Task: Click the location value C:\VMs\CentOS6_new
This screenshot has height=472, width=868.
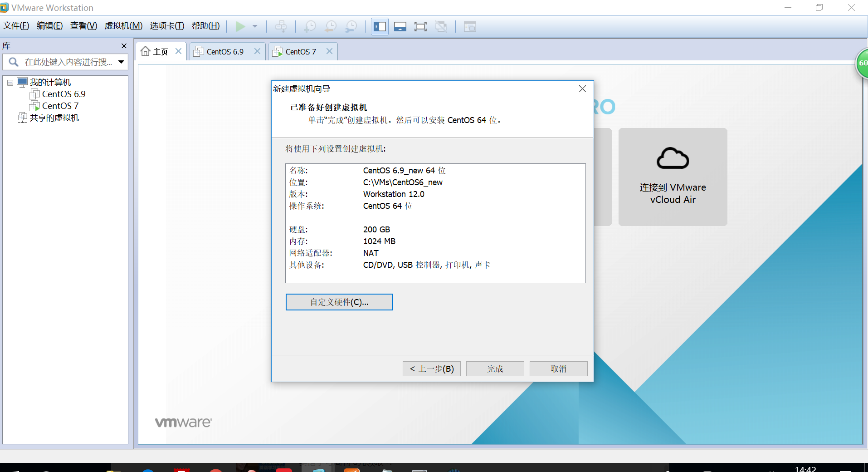Action: click(403, 182)
